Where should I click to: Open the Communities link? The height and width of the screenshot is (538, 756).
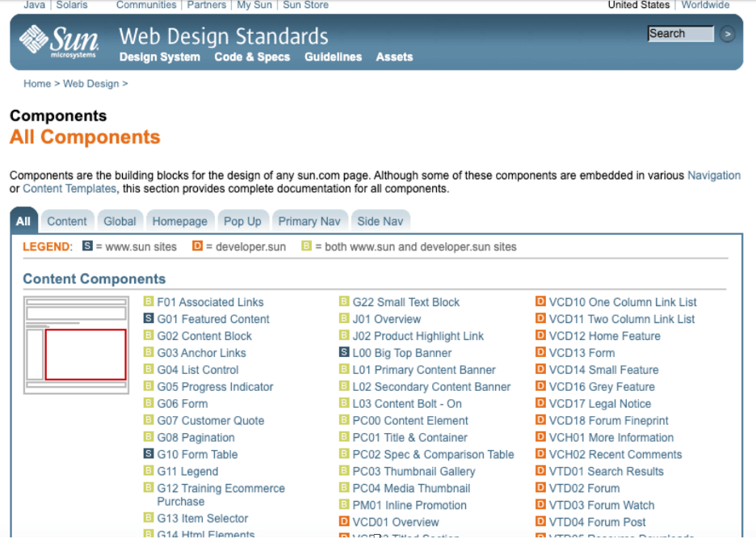(146, 5)
